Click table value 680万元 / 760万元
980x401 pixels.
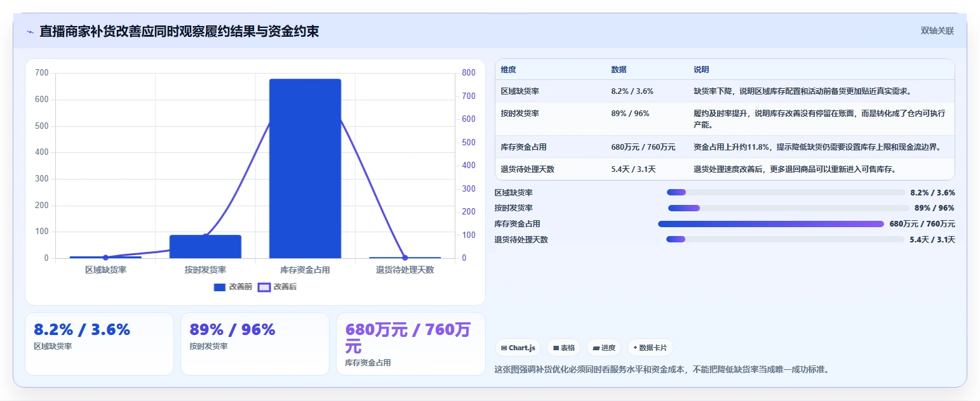point(643,147)
